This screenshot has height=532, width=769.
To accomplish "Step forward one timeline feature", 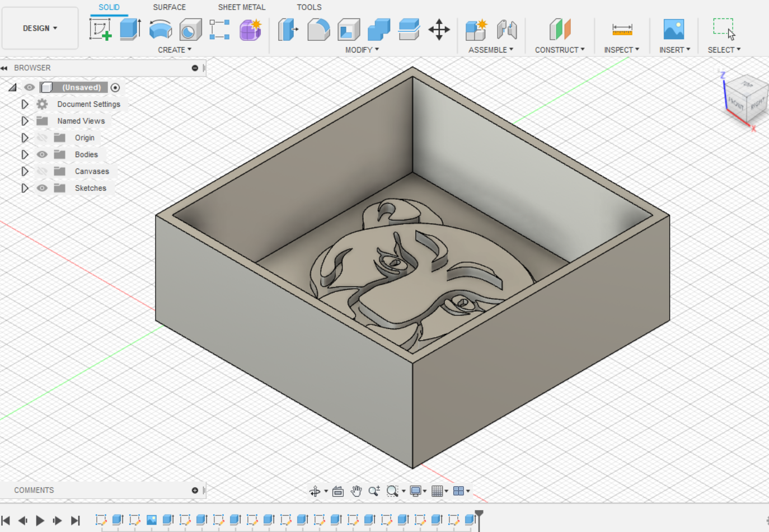I will pos(58,520).
